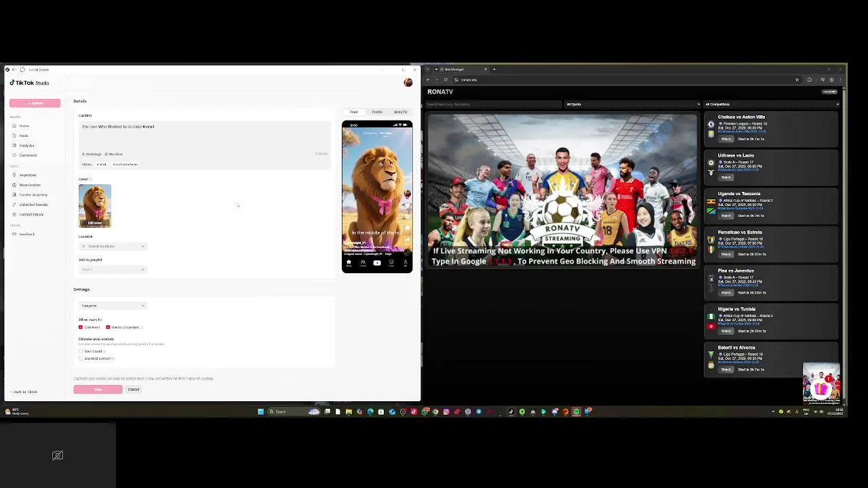Click Back to TikTok link
Screen dimensions: 868x488
[25, 392]
